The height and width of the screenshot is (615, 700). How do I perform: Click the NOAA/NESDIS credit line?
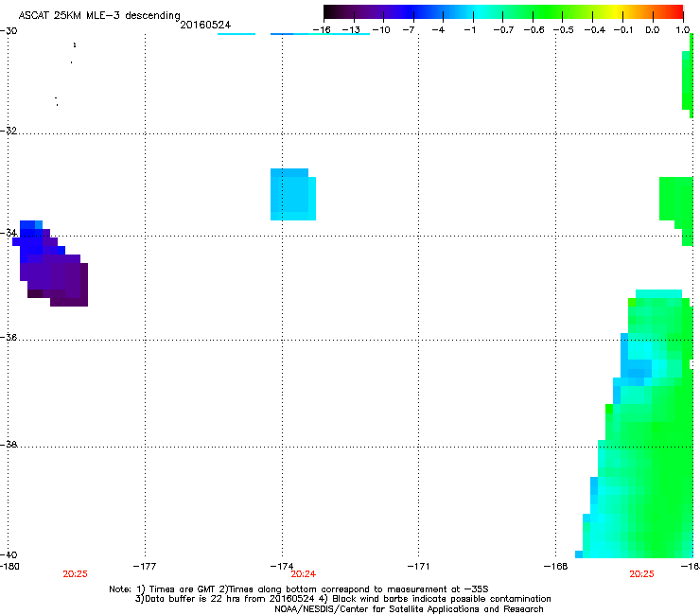point(409,609)
